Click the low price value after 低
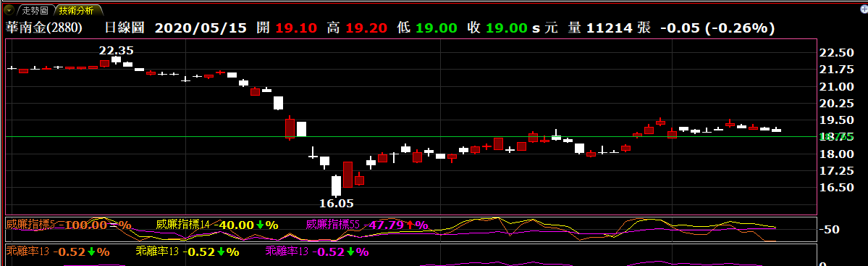 (x=436, y=28)
